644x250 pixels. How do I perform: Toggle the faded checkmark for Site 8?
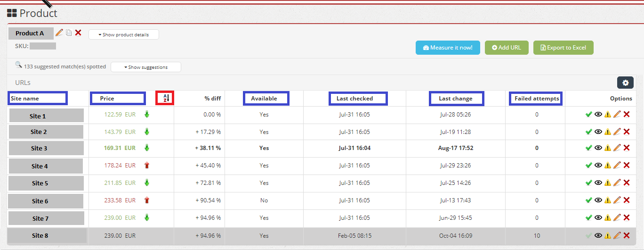[x=588, y=235]
